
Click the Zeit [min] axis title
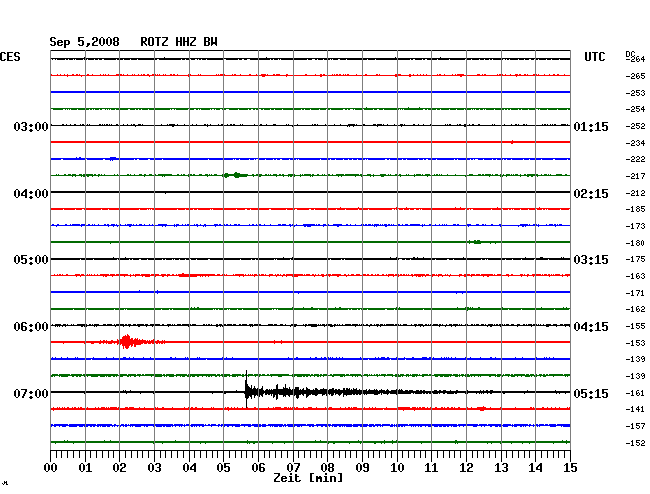click(x=308, y=478)
